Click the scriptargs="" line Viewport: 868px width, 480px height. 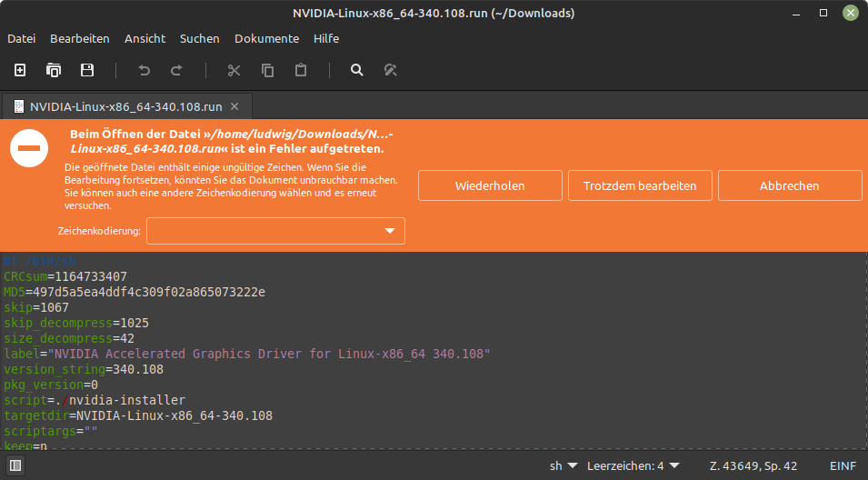(x=51, y=431)
